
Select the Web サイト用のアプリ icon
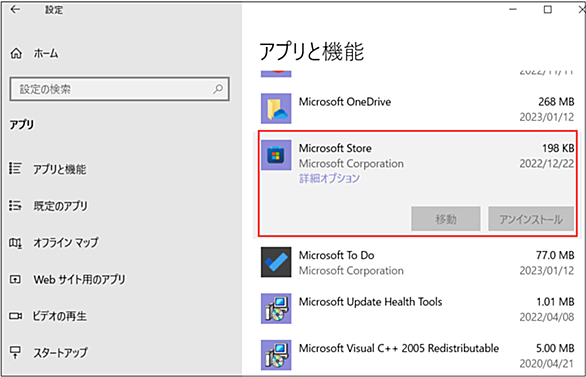(15, 279)
